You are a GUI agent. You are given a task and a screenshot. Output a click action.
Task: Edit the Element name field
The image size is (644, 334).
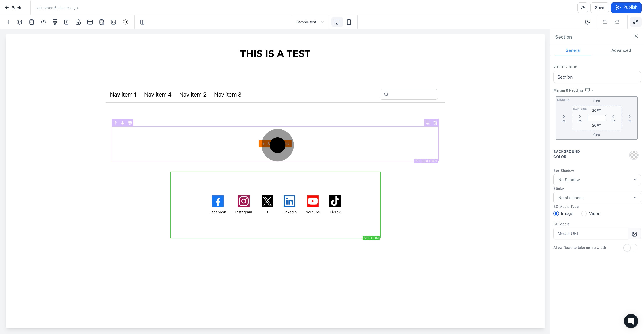597,77
